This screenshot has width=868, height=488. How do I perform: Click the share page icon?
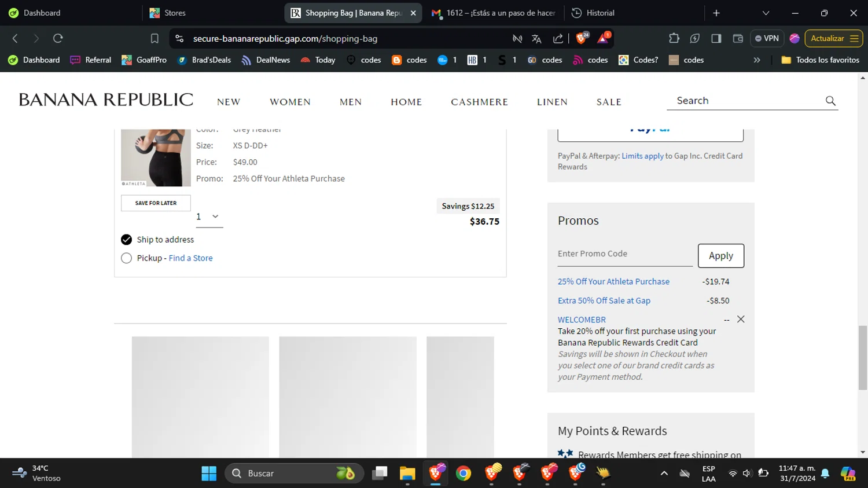[x=558, y=39]
